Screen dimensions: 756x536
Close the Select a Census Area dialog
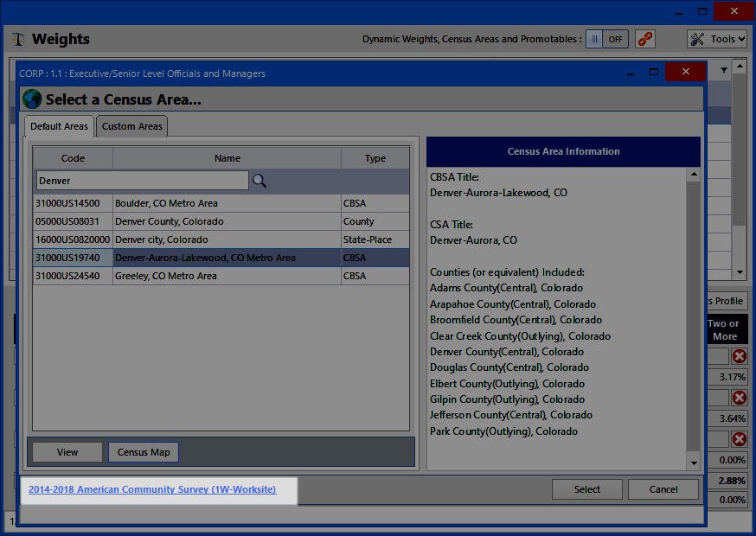click(x=686, y=72)
